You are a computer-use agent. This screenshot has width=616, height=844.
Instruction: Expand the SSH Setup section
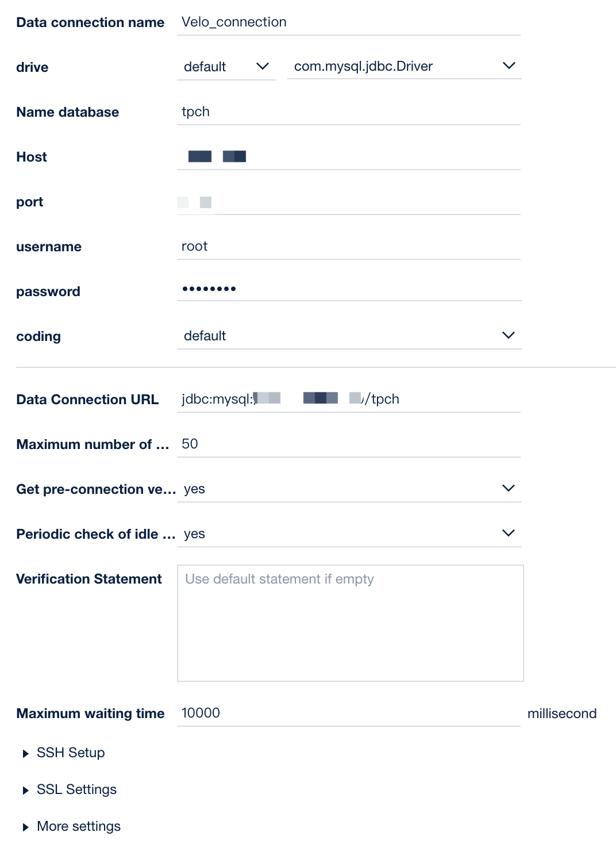70,753
